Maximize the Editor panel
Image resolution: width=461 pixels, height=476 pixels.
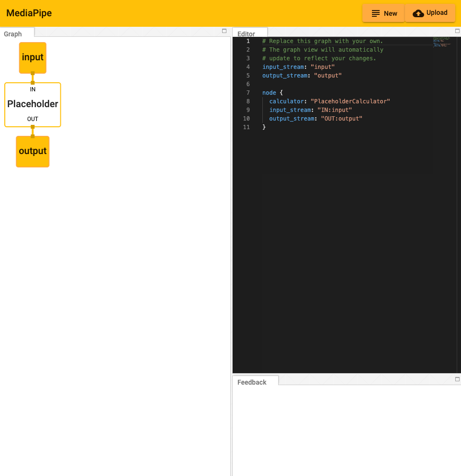coord(457,31)
